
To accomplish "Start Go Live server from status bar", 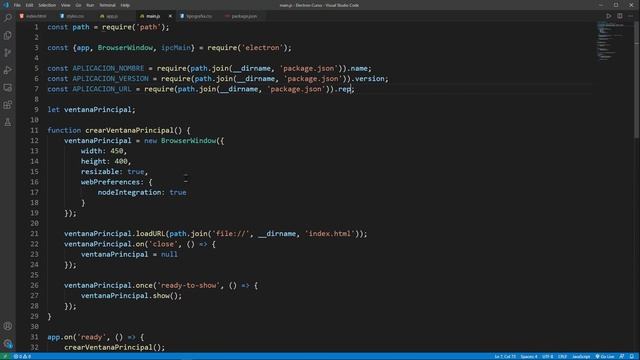I will tap(605, 356).
